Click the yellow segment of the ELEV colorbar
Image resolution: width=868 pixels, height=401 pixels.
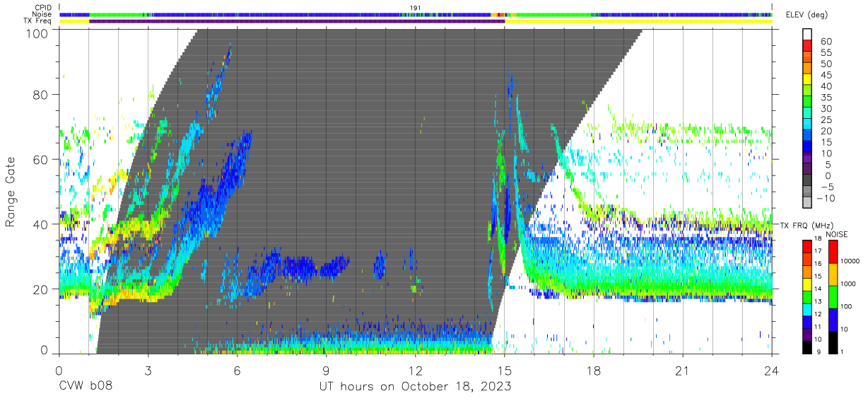coord(807,79)
